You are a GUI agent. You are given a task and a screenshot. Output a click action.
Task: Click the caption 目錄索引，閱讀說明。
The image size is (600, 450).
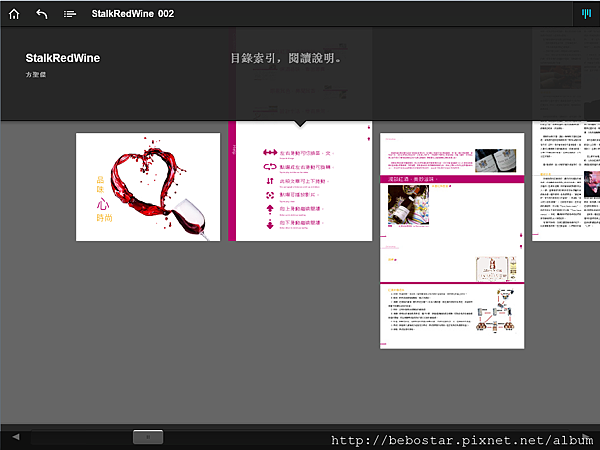pos(285,58)
